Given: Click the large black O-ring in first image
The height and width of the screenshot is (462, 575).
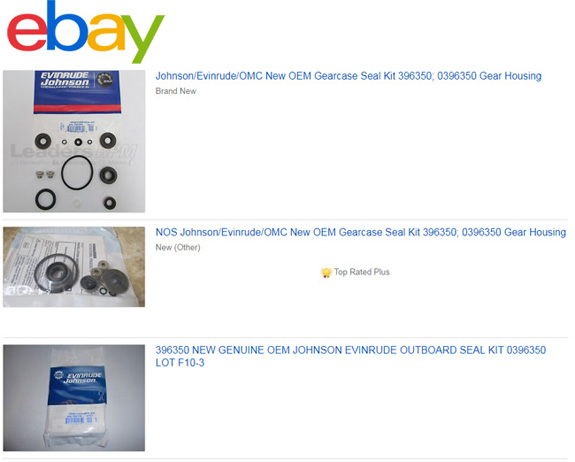Looking at the screenshot, I should point(77,172).
